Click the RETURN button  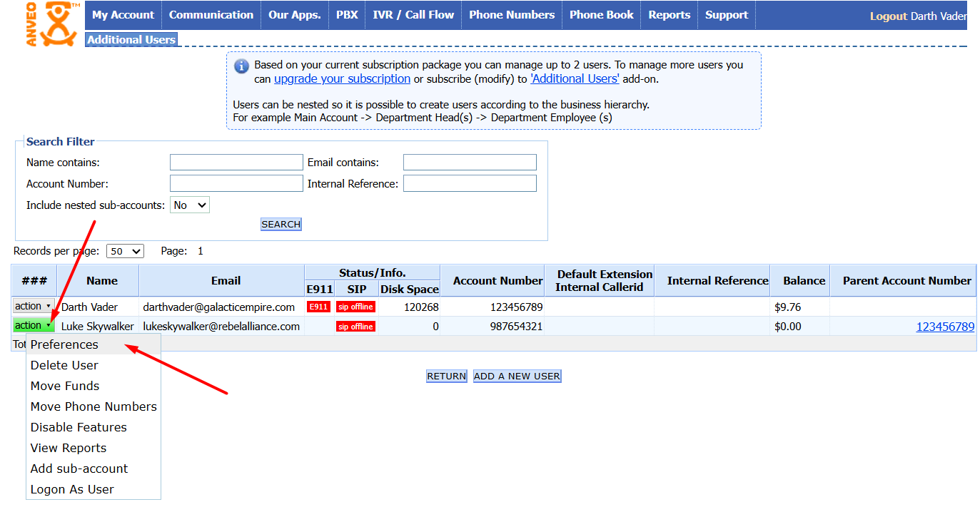[x=447, y=376]
